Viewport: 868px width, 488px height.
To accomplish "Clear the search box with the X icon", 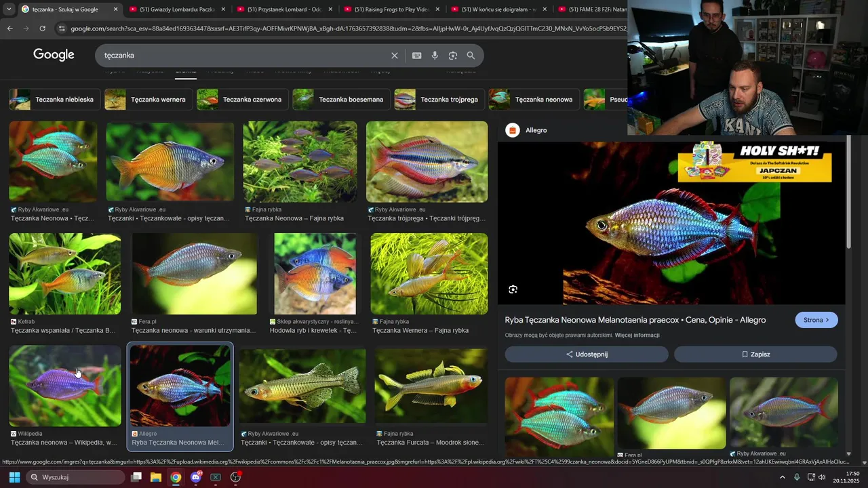I will coord(395,56).
